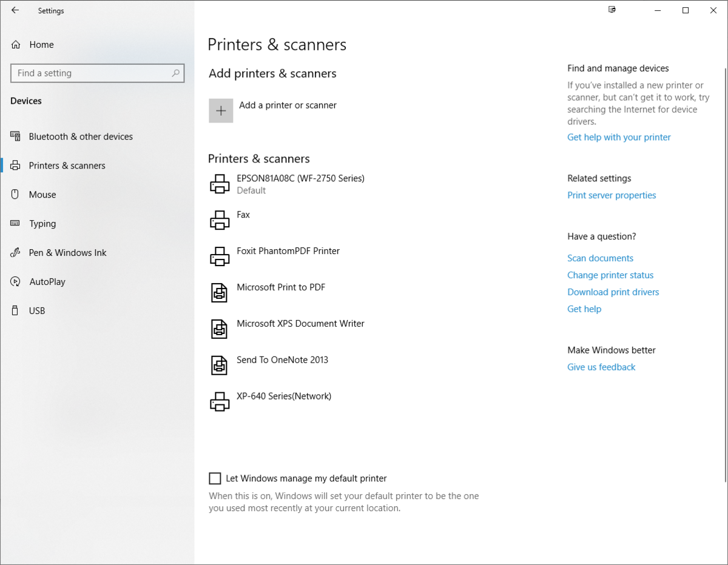Click the Fax printer icon

[x=220, y=220]
